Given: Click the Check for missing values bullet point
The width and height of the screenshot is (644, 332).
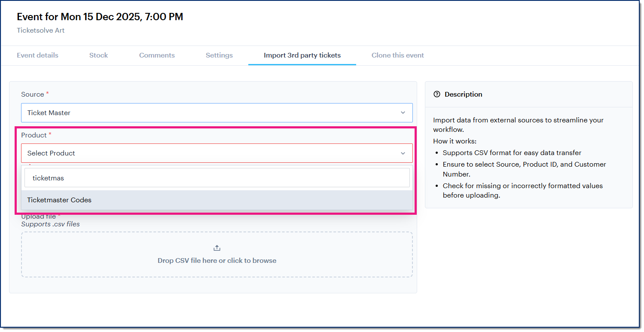Looking at the screenshot, I should (x=523, y=191).
